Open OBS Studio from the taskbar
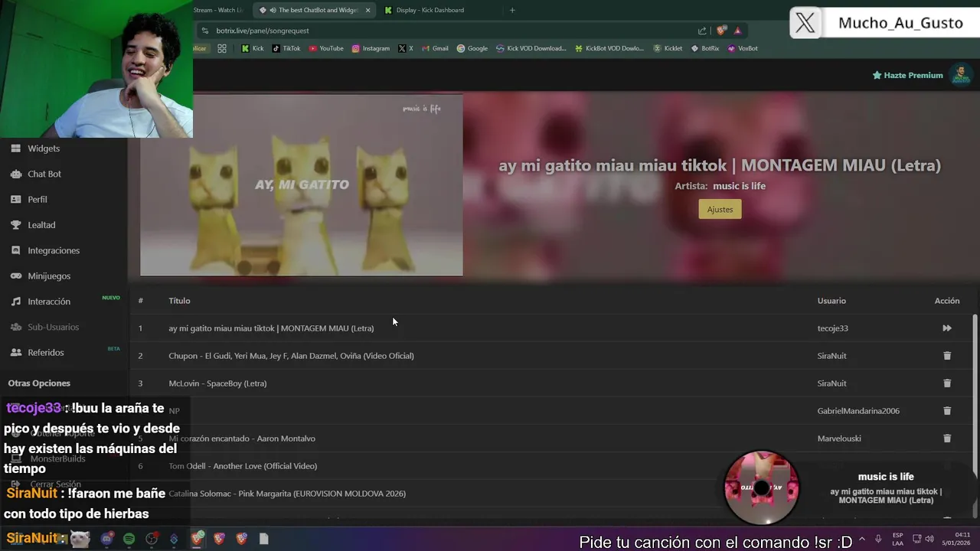 152,539
